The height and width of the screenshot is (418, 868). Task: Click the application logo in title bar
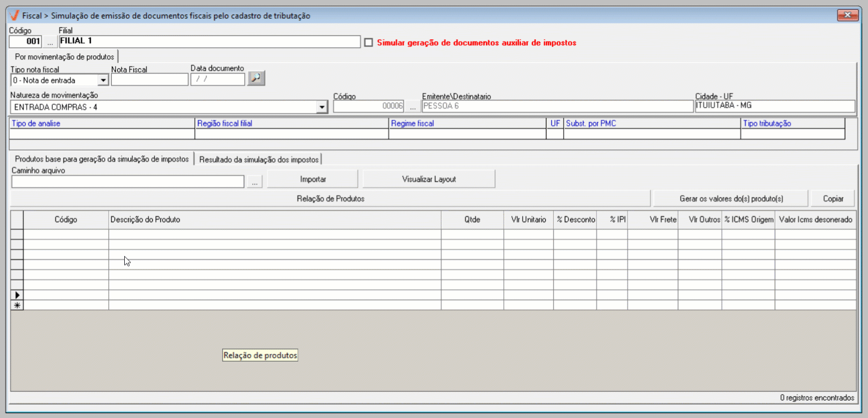point(15,16)
